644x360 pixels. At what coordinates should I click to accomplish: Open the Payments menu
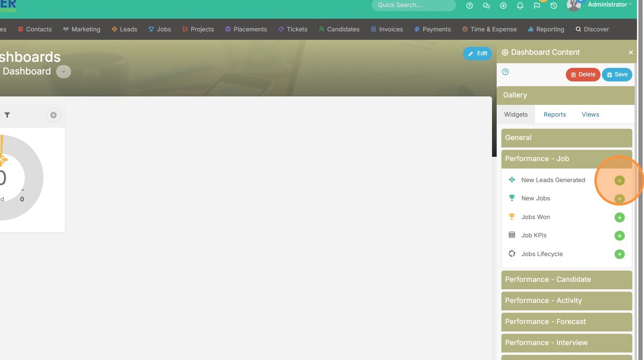pos(433,29)
